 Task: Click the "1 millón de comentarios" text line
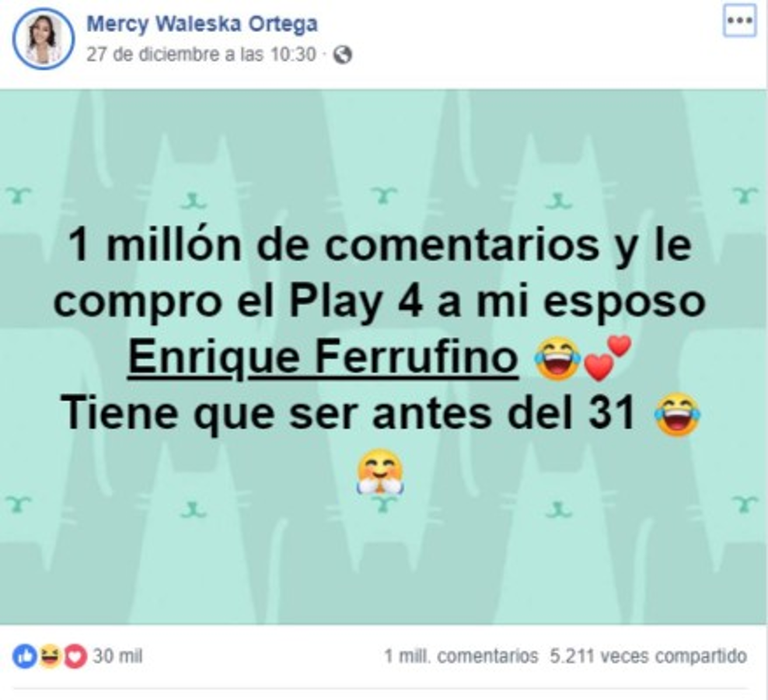click(380, 244)
